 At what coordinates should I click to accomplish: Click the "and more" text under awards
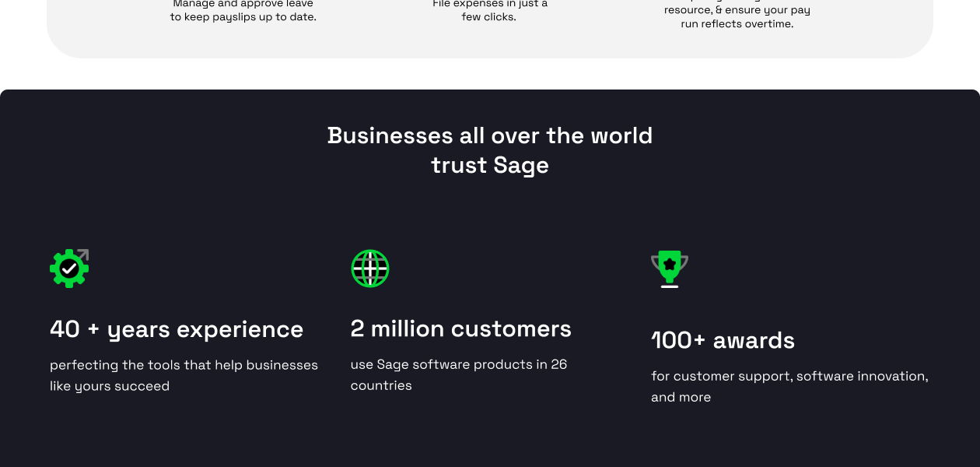[x=681, y=397]
